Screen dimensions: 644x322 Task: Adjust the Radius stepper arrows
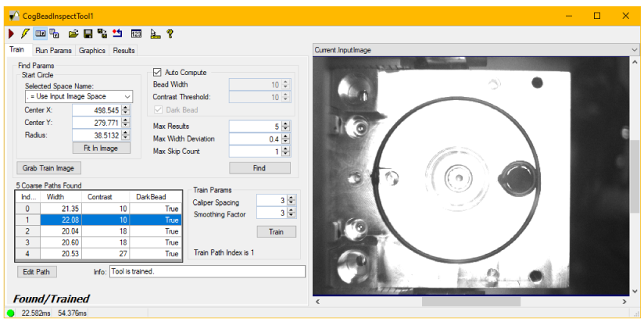point(126,134)
